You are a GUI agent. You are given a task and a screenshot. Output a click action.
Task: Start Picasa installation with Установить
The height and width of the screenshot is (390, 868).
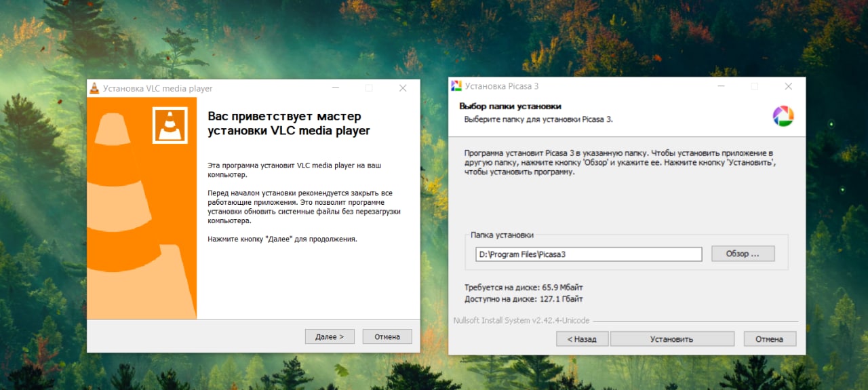pyautogui.click(x=672, y=339)
